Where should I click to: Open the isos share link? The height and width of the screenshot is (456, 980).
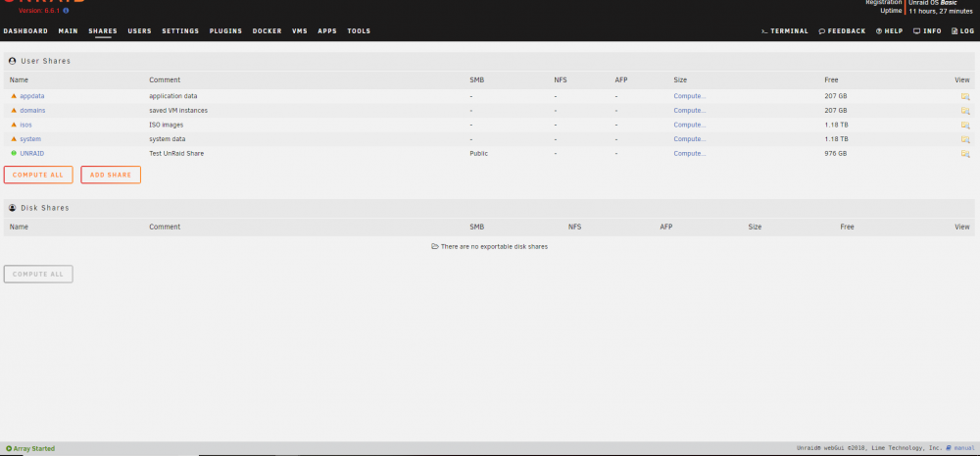25,126
